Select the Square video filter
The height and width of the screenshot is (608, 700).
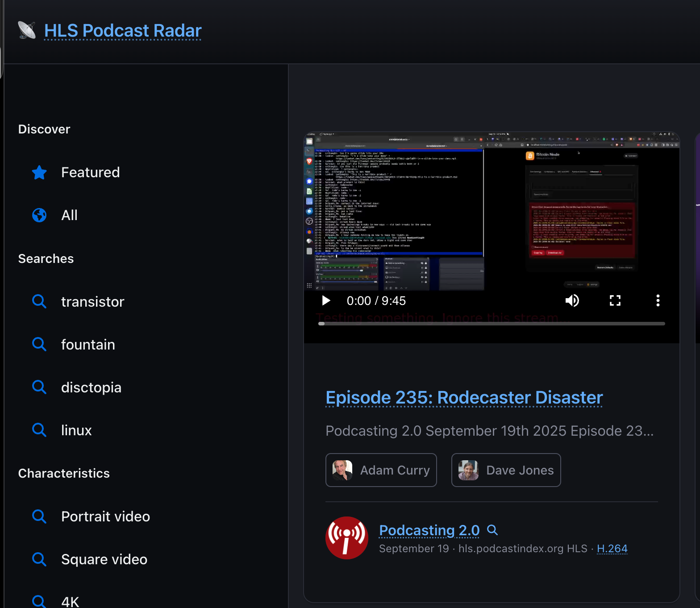coord(104,559)
